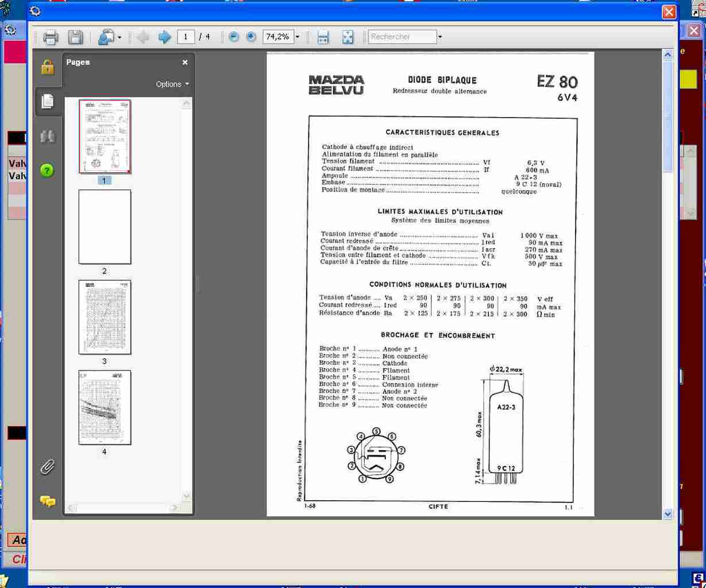Click the 74,2% zoom value field
The height and width of the screenshot is (588, 706).
[x=278, y=37]
